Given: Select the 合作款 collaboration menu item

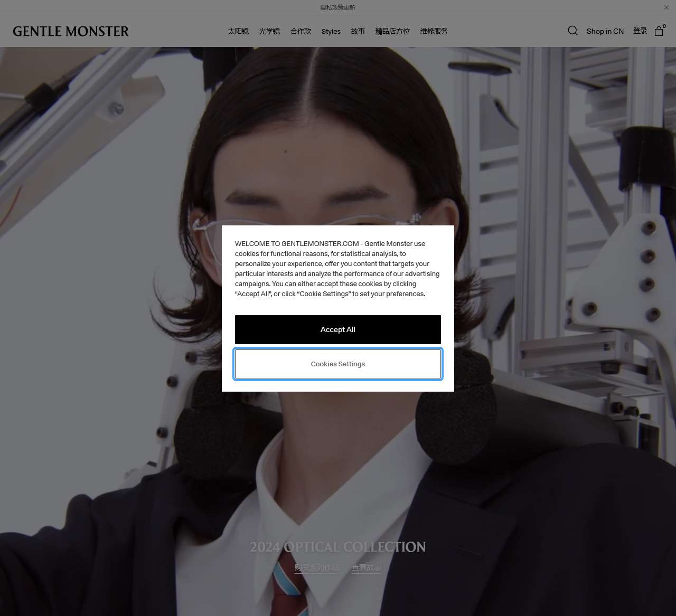Looking at the screenshot, I should tap(300, 31).
